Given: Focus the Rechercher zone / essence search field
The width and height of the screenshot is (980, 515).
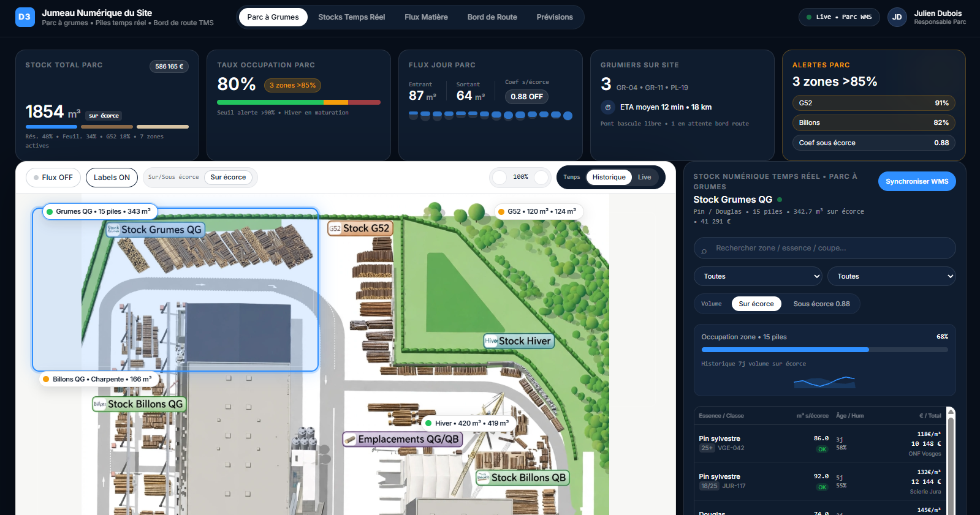Looking at the screenshot, I should point(824,248).
